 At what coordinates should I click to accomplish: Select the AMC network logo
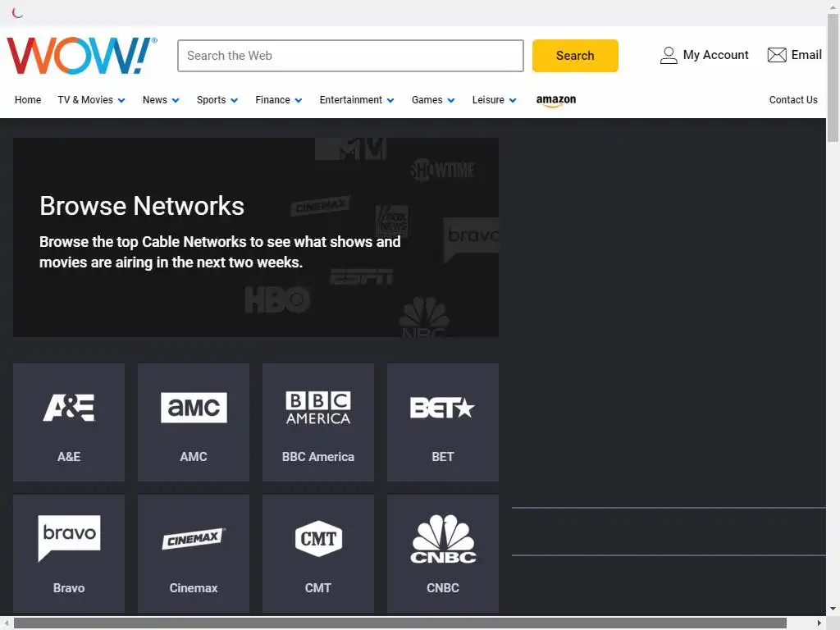click(x=194, y=408)
